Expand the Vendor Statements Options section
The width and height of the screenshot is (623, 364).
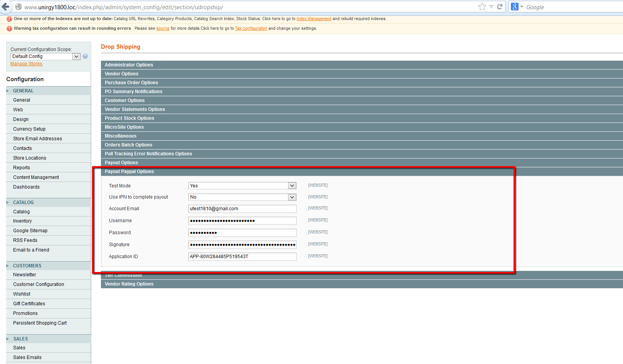point(362,109)
